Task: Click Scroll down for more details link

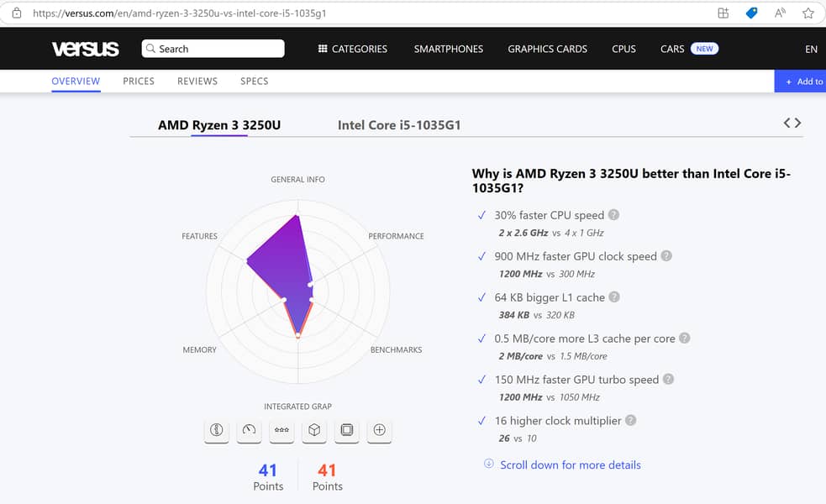Action: pos(570,465)
